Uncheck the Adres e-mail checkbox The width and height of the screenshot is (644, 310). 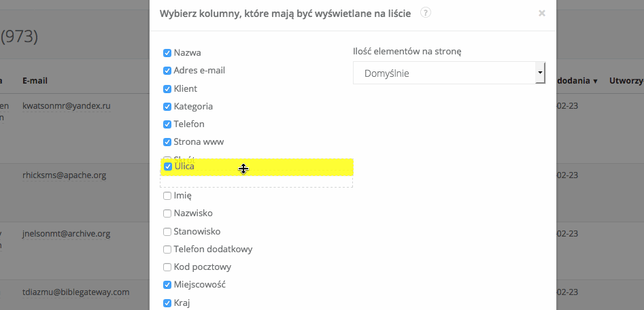point(167,71)
